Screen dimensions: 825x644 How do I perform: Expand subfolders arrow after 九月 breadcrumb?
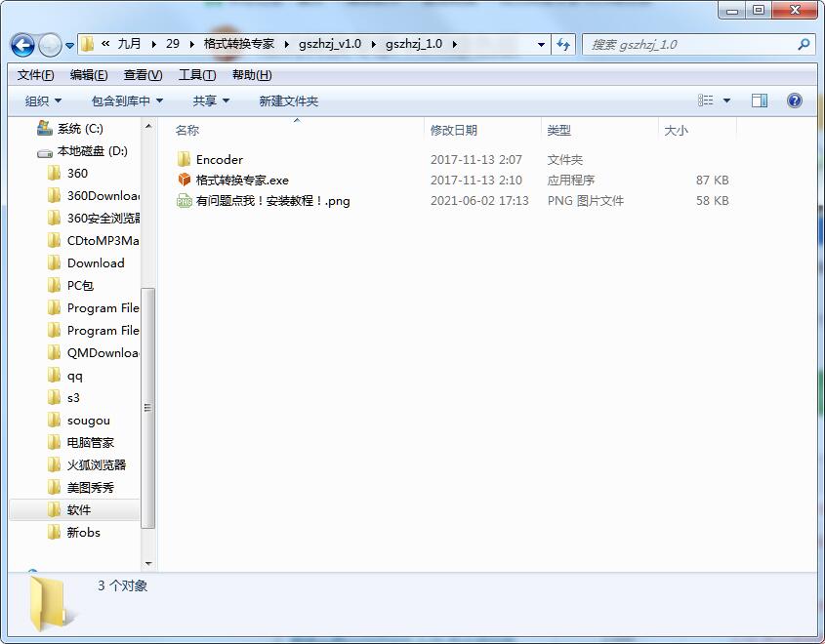[153, 44]
